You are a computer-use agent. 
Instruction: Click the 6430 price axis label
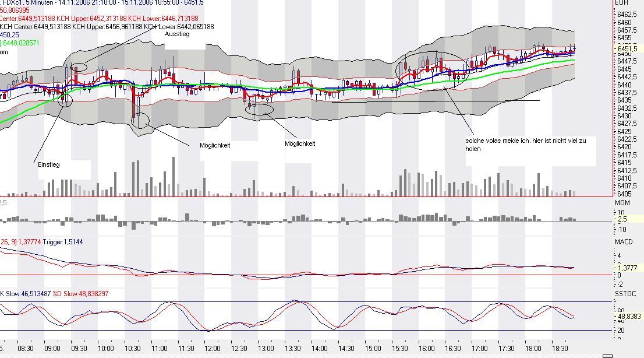[624, 116]
